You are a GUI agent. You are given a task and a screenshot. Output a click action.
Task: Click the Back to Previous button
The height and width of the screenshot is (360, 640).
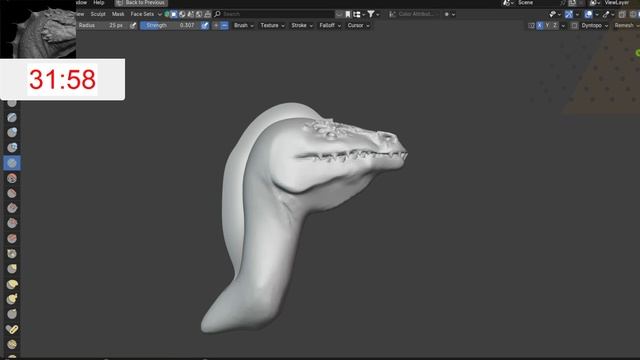pyautogui.click(x=141, y=3)
